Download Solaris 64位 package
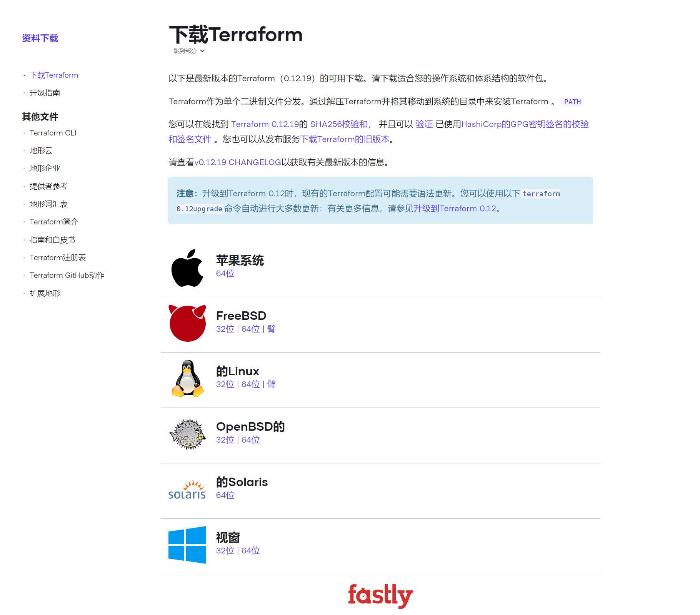The width and height of the screenshot is (700, 615). point(225,495)
